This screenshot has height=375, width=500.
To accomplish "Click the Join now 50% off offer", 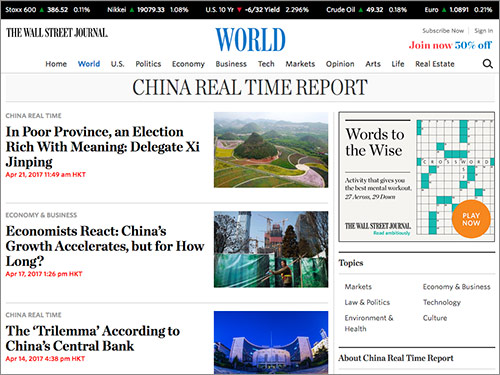I will click(450, 45).
